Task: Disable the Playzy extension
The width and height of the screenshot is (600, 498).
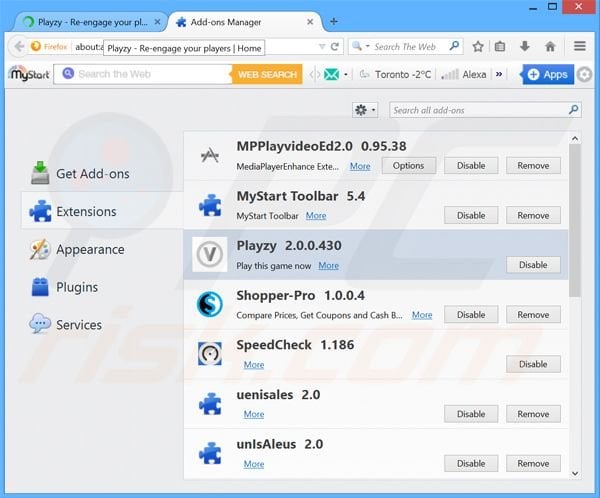Action: [533, 265]
